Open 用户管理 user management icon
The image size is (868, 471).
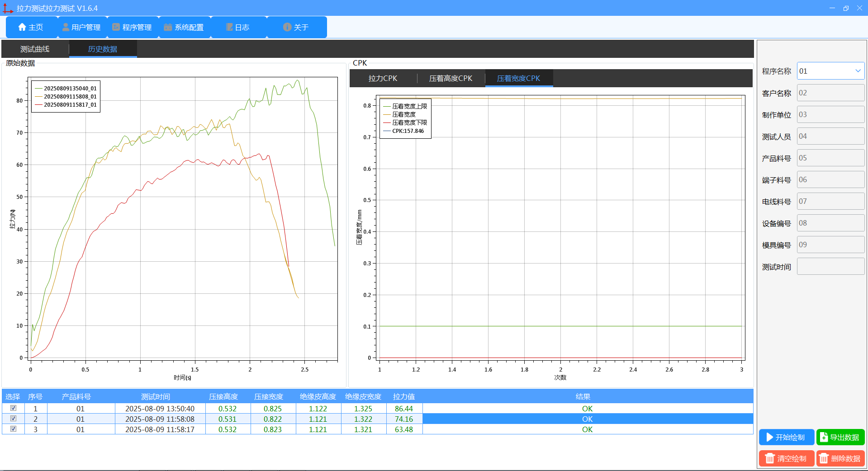pyautogui.click(x=66, y=27)
